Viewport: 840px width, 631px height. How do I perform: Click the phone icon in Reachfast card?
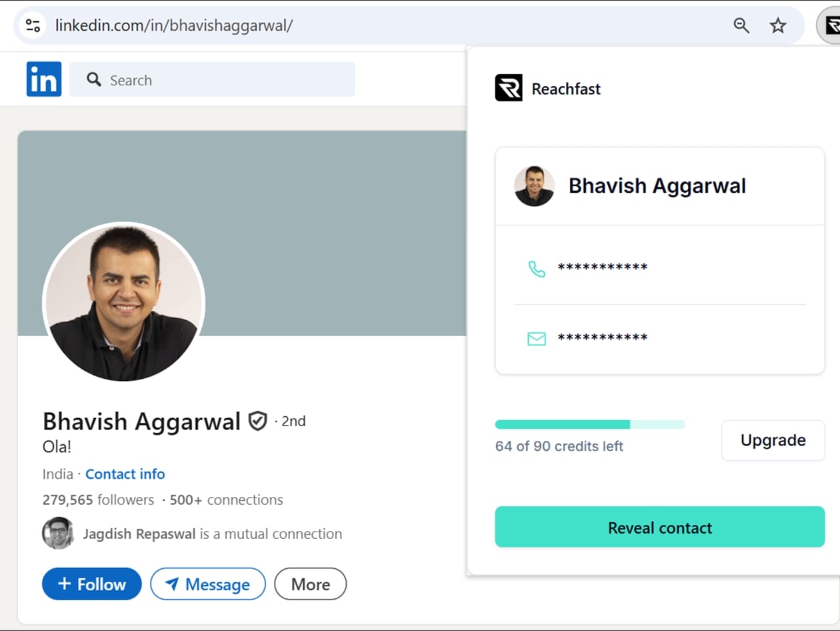[x=537, y=268]
